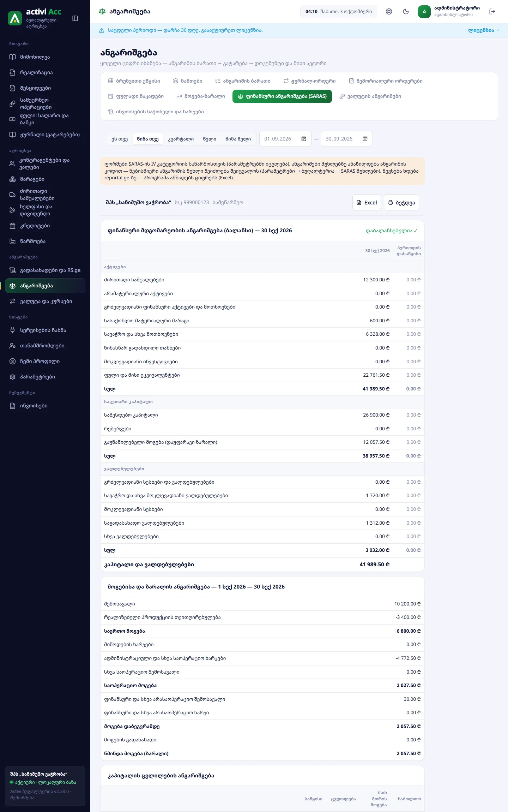Follow the ლიცენზია link in banner

[484, 30]
